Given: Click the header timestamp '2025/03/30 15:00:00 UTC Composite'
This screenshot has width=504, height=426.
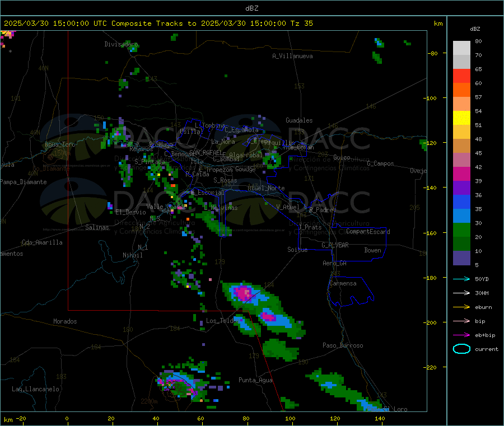Looking at the screenshot, I should 77,24.
